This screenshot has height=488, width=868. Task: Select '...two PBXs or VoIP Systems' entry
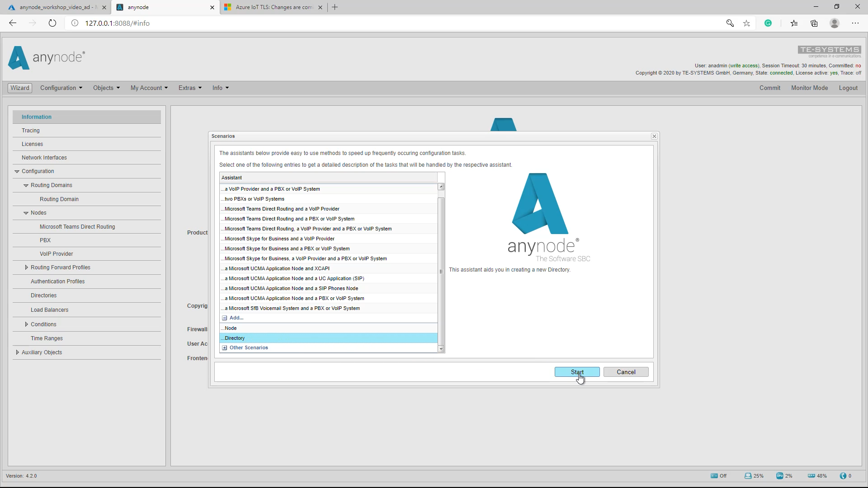pos(329,199)
